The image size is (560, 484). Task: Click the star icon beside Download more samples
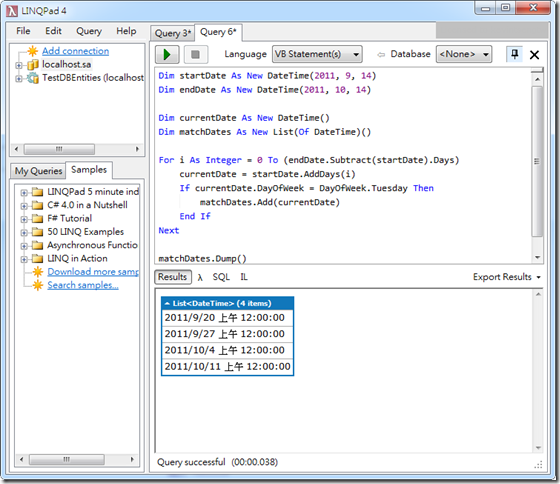click(x=38, y=272)
